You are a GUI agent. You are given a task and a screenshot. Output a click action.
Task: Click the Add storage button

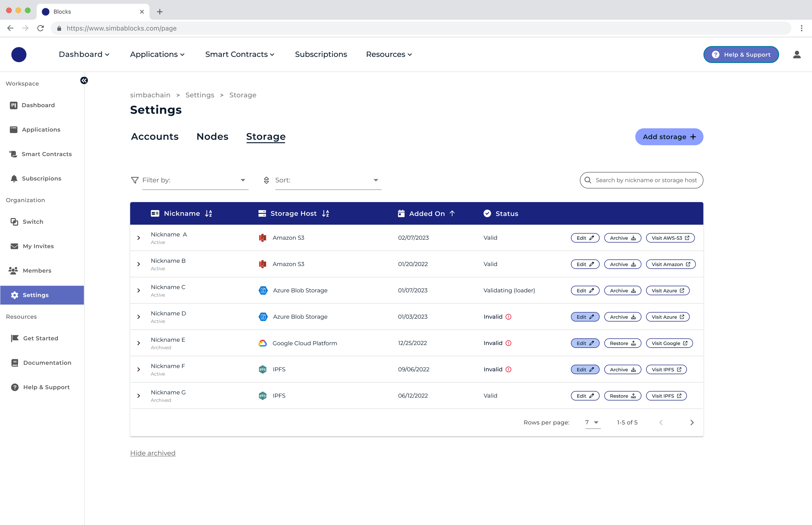669,137
